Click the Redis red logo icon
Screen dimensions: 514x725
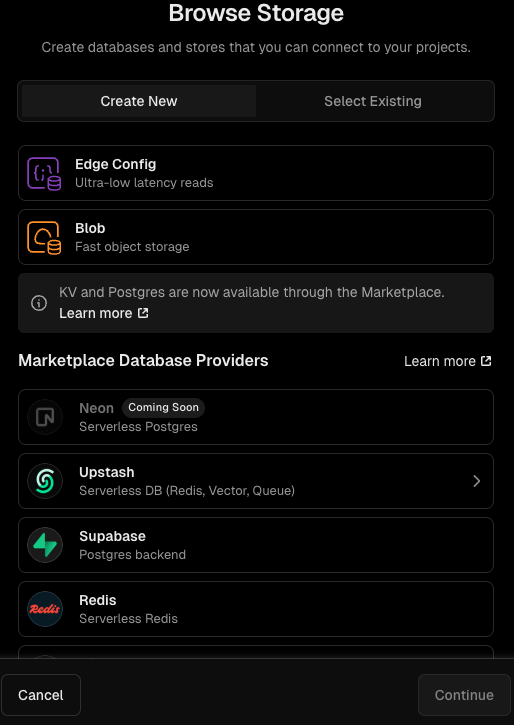(x=45, y=609)
